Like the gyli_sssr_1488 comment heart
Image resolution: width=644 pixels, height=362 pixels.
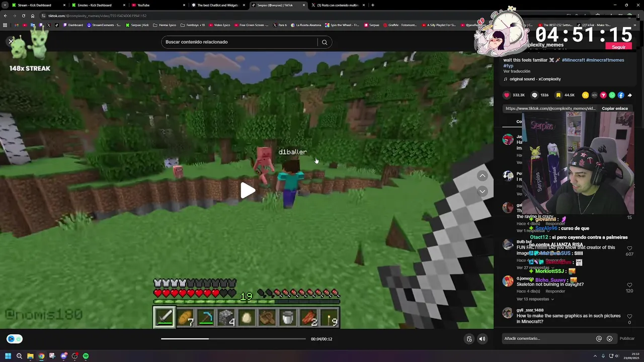(x=629, y=317)
